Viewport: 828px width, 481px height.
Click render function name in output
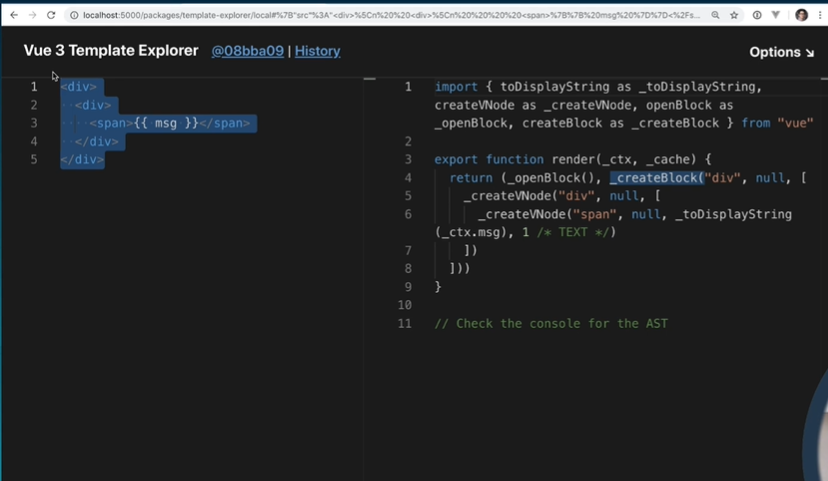pyautogui.click(x=573, y=159)
